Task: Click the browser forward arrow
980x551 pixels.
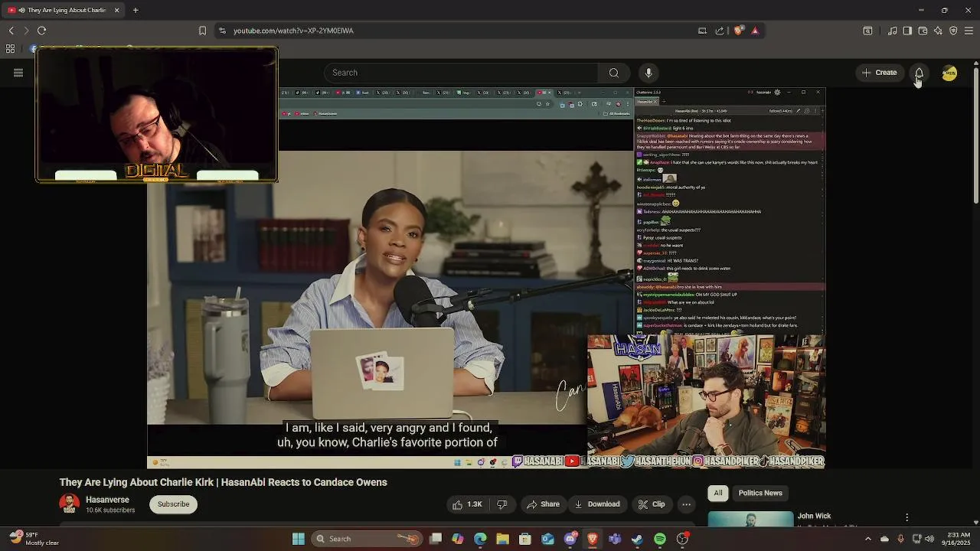Action: (26, 31)
